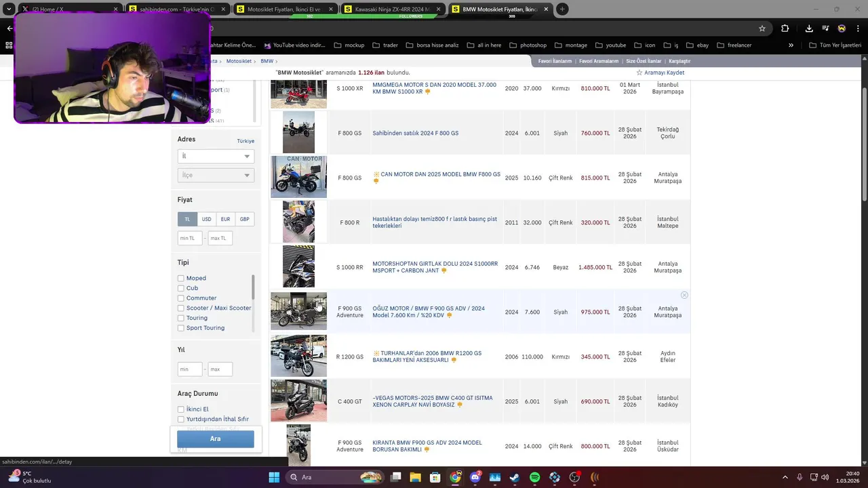This screenshot has width=868, height=488.
Task: Open the media control icon in toolbar
Action: tap(825, 28)
